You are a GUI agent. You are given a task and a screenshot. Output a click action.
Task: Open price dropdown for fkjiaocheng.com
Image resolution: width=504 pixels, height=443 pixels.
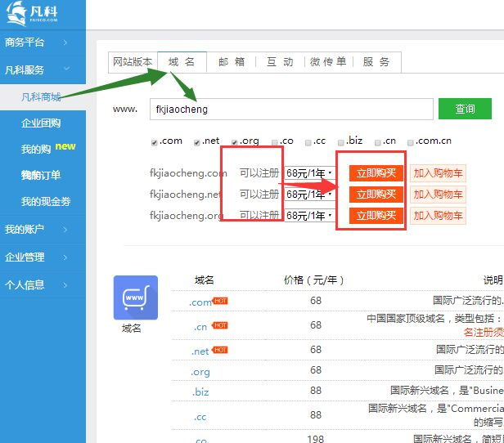(x=309, y=173)
